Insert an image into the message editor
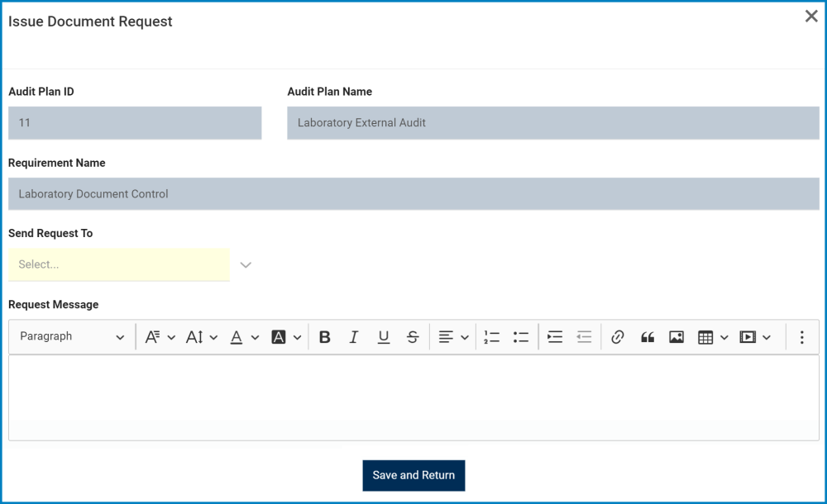 tap(676, 336)
